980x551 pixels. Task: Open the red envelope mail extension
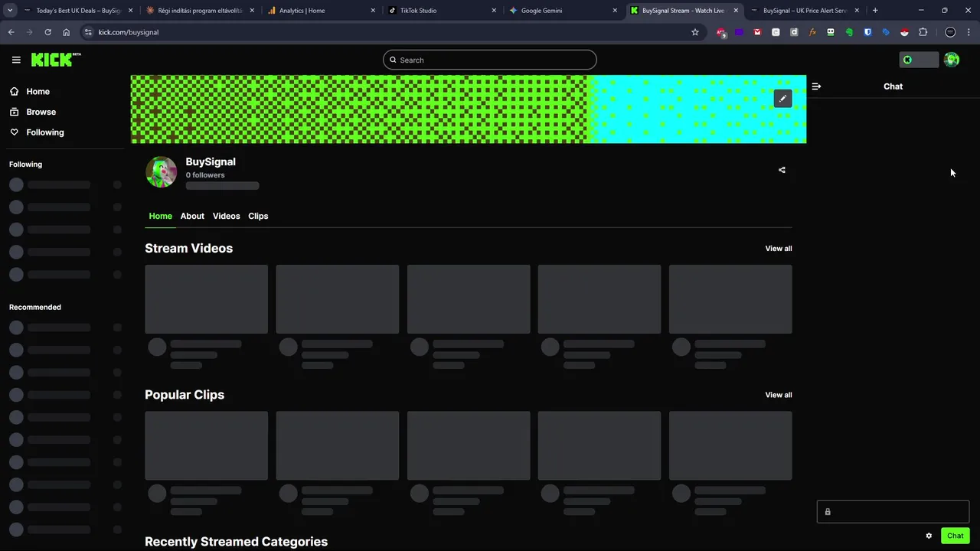coord(757,32)
